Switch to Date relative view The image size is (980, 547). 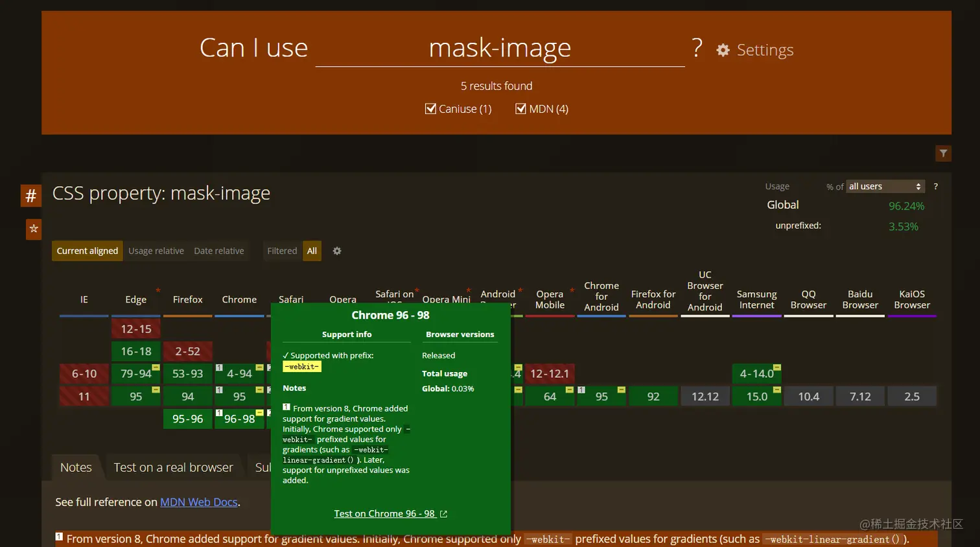(219, 251)
